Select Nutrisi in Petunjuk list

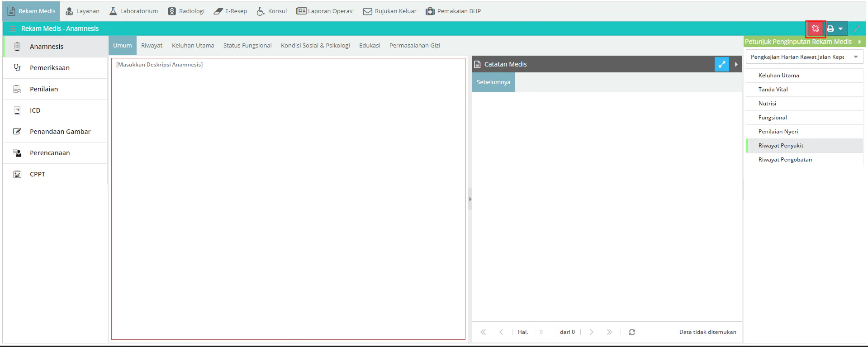804,104
